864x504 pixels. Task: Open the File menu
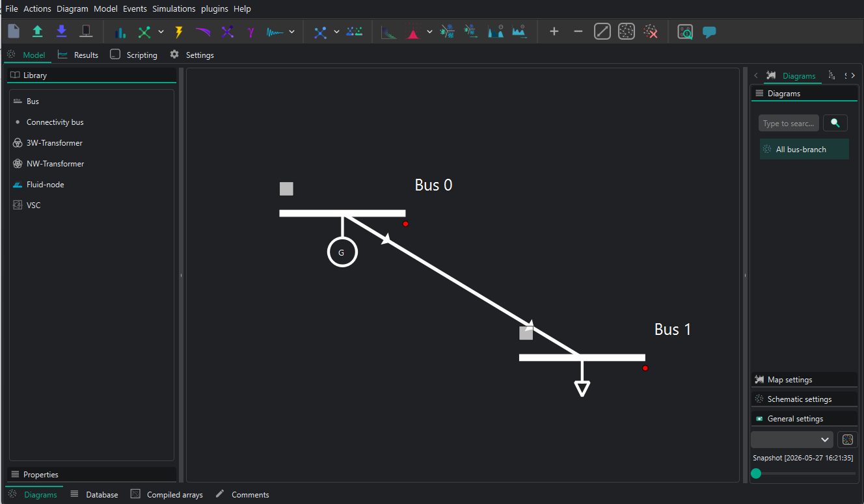pyautogui.click(x=12, y=8)
